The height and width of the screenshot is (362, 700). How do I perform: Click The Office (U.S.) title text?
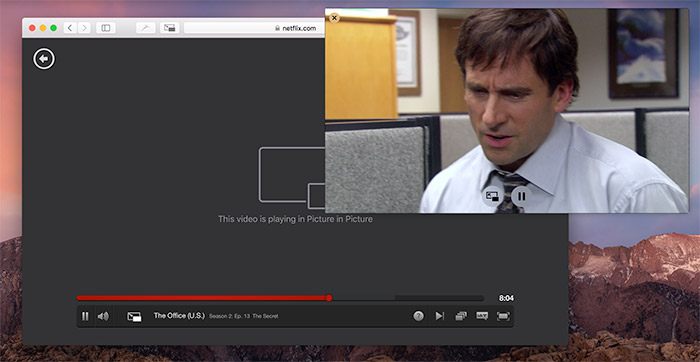point(179,316)
